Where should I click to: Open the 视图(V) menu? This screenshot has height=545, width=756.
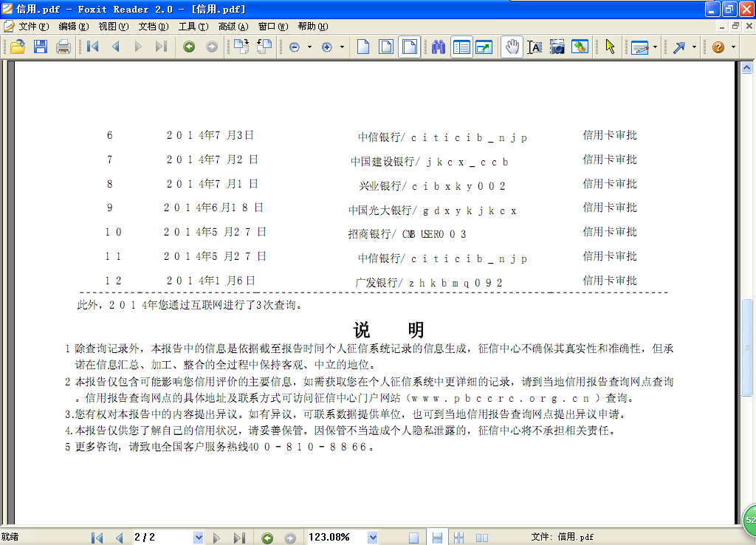113,26
